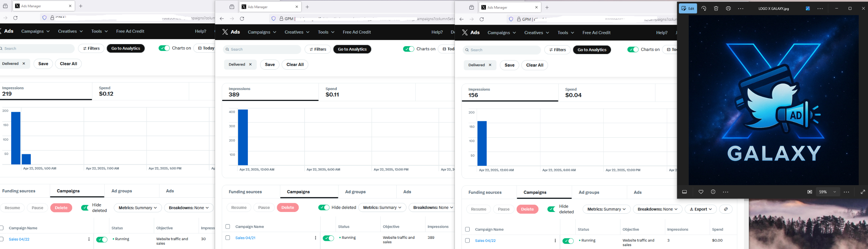Open See more menu beside the print icon
This screenshot has height=249, width=868.
(x=741, y=8)
